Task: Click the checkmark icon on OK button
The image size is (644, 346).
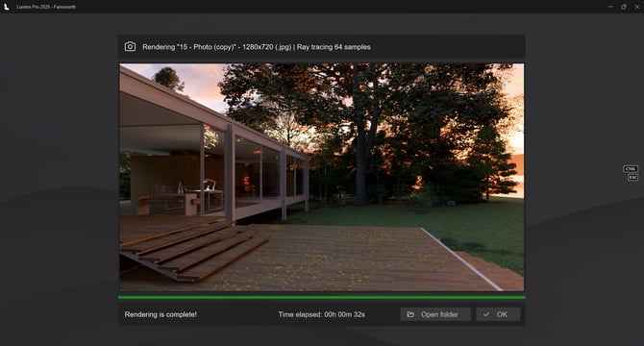Action: tap(486, 314)
